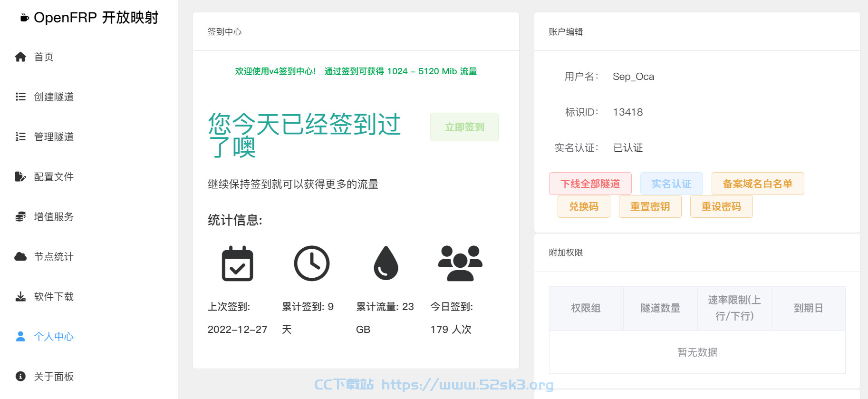The image size is (868, 399).
Task: Click the clock icon above 累计签到
Action: 312,263
